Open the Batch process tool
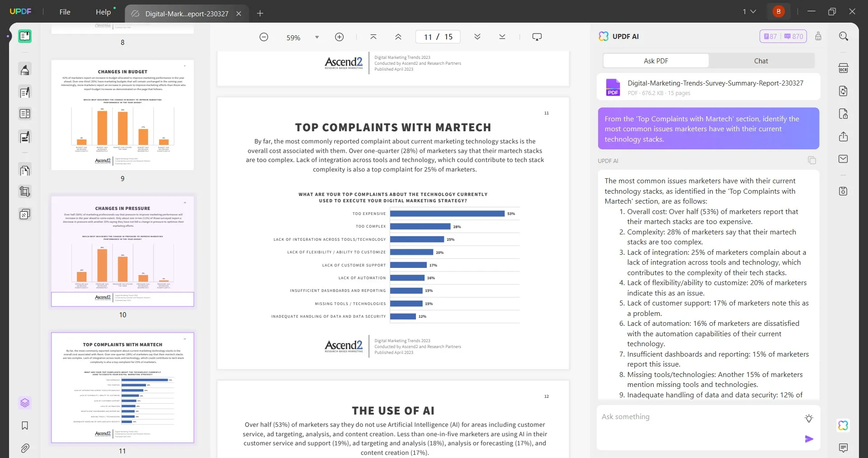868x458 pixels. coord(25,214)
